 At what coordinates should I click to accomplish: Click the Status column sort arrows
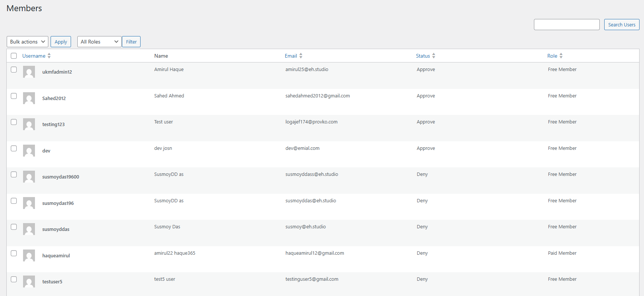(x=434, y=56)
